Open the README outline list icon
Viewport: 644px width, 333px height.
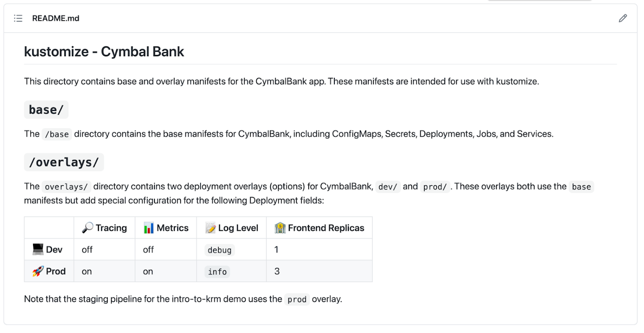(18, 18)
